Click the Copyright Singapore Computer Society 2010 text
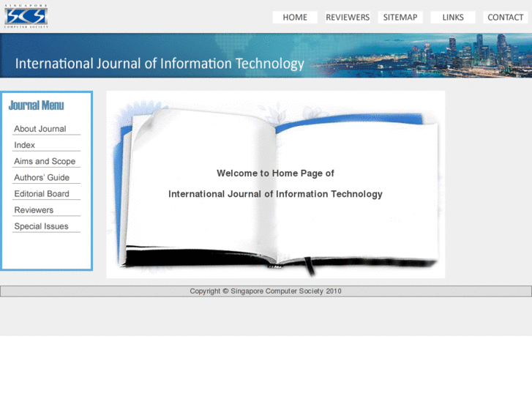The height and width of the screenshot is (399, 532). pos(266,291)
